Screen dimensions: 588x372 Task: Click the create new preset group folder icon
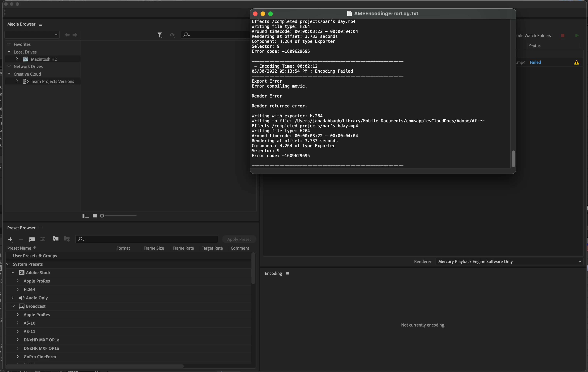click(x=32, y=239)
